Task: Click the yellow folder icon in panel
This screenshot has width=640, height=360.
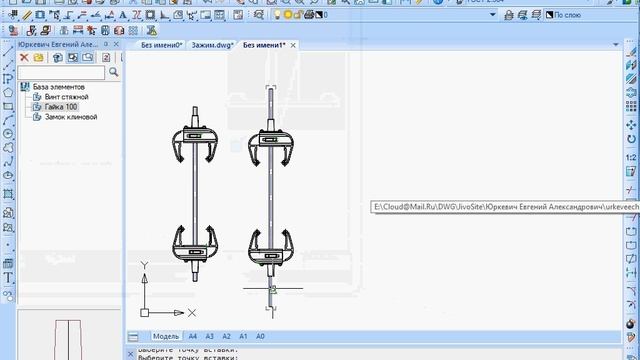Action: [x=38, y=58]
